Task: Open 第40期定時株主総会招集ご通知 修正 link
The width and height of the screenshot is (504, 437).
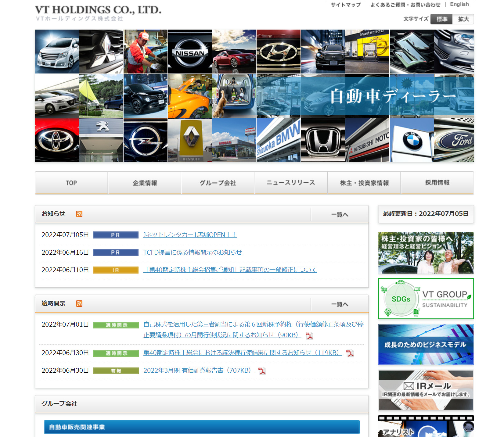Action: point(230,270)
